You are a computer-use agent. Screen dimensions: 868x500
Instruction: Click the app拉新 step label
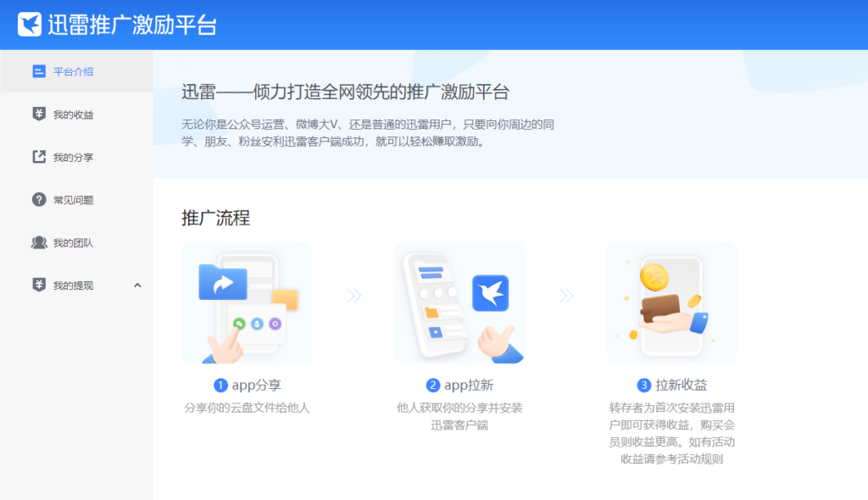(x=459, y=384)
